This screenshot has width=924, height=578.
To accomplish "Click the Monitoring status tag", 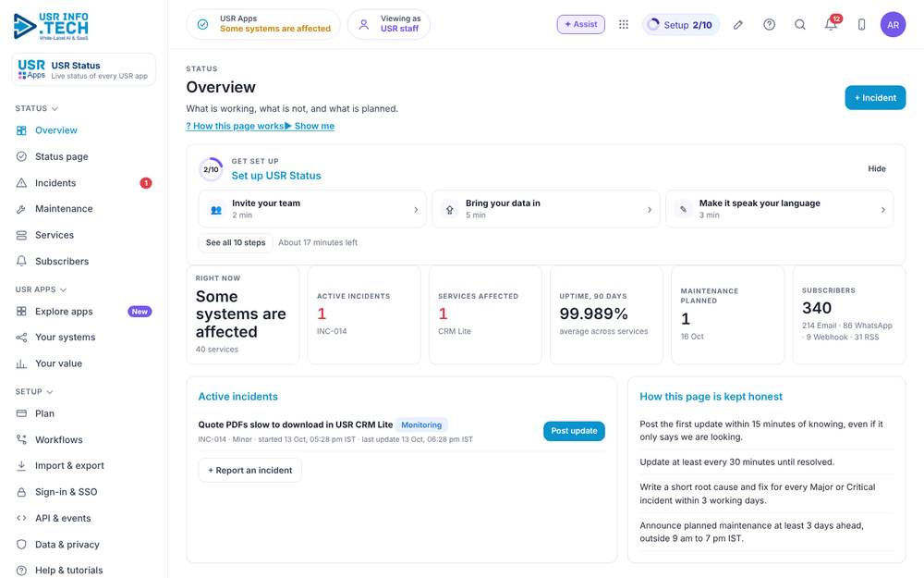I will pos(421,424).
